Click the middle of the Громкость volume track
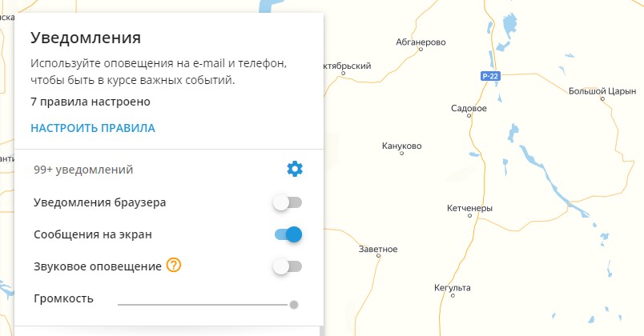 203,305
